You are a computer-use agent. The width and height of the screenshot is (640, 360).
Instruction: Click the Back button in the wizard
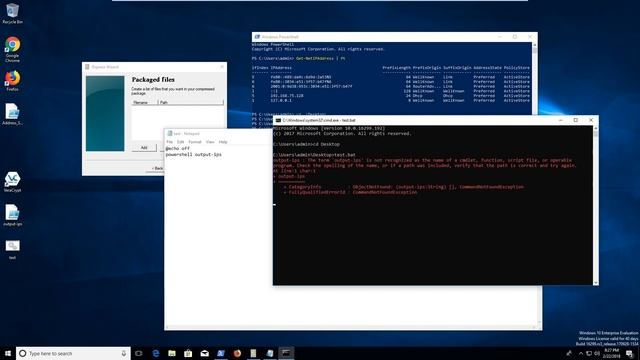(157, 168)
